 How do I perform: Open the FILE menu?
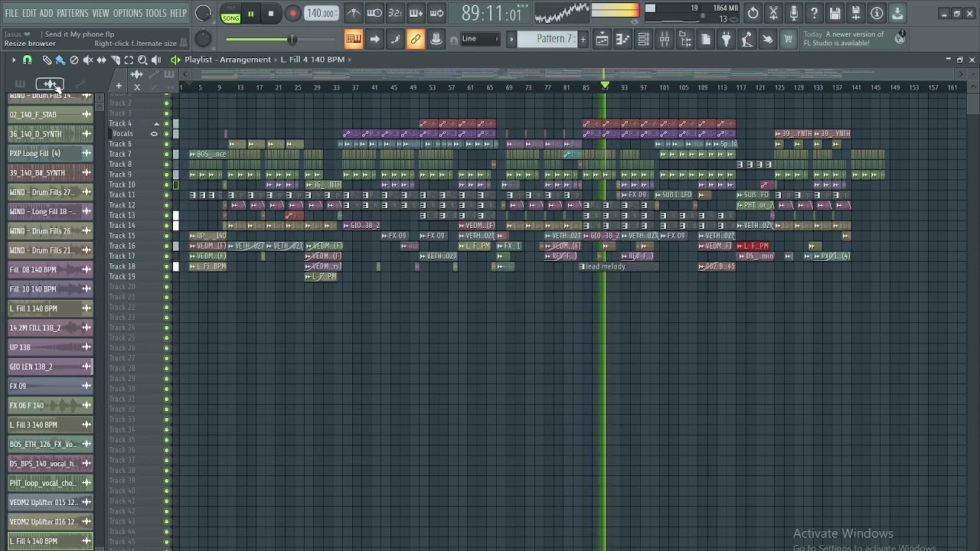[11, 13]
